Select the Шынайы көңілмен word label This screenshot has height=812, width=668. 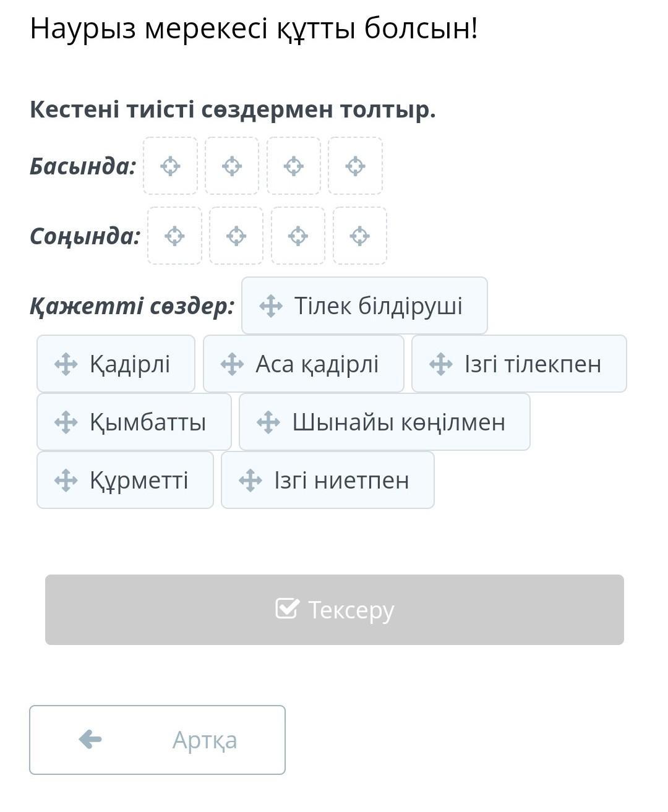click(x=398, y=422)
